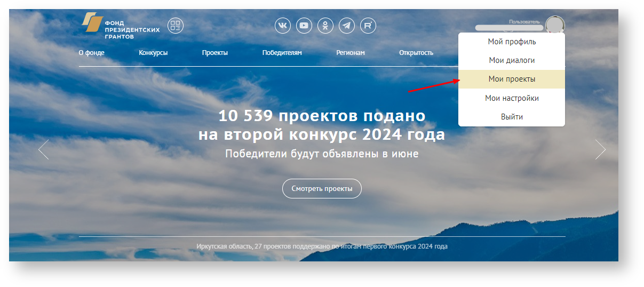Click 'Выйти' to log out
The height and width of the screenshot is (287, 644).
[x=512, y=117]
